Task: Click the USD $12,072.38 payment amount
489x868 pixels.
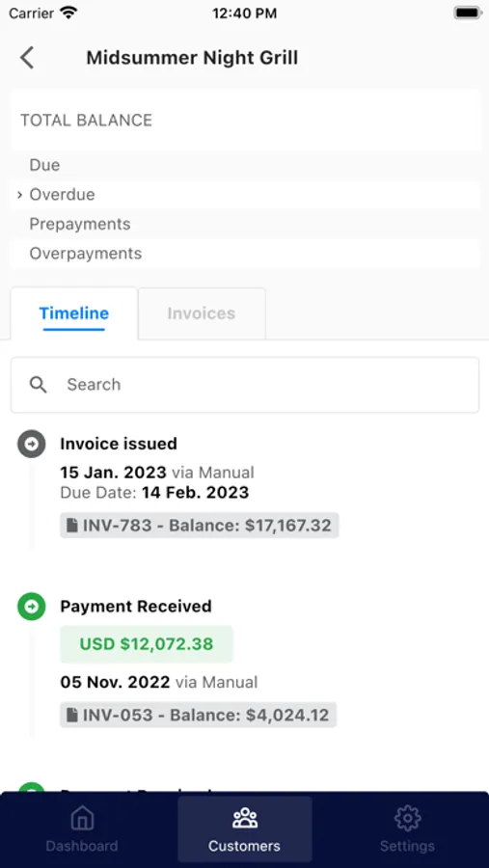Action: 147,644
